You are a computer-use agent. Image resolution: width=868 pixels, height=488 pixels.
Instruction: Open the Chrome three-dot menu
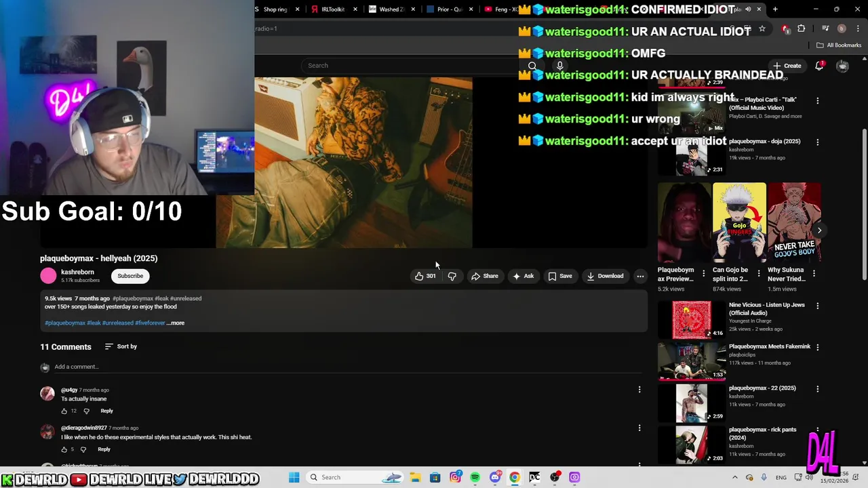(x=856, y=28)
